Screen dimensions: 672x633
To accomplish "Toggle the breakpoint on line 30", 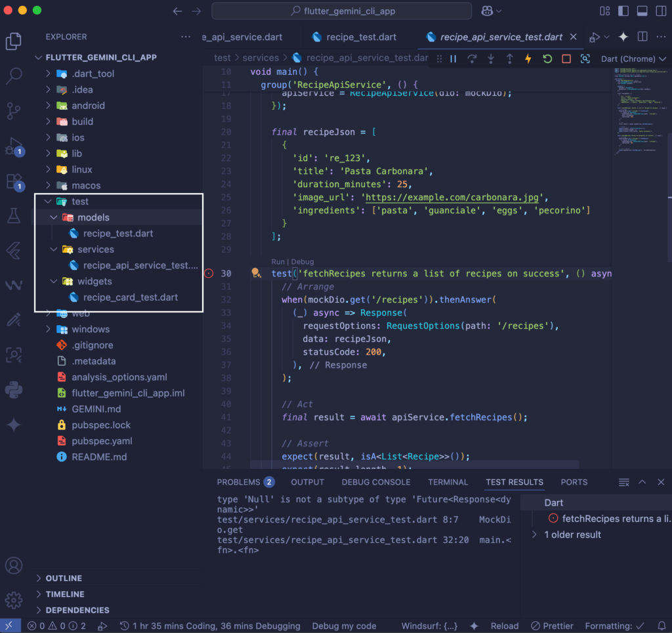I will (209, 273).
